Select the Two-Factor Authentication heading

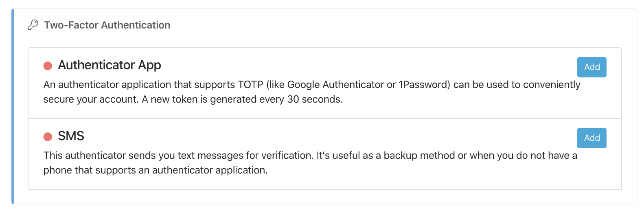pos(107,25)
